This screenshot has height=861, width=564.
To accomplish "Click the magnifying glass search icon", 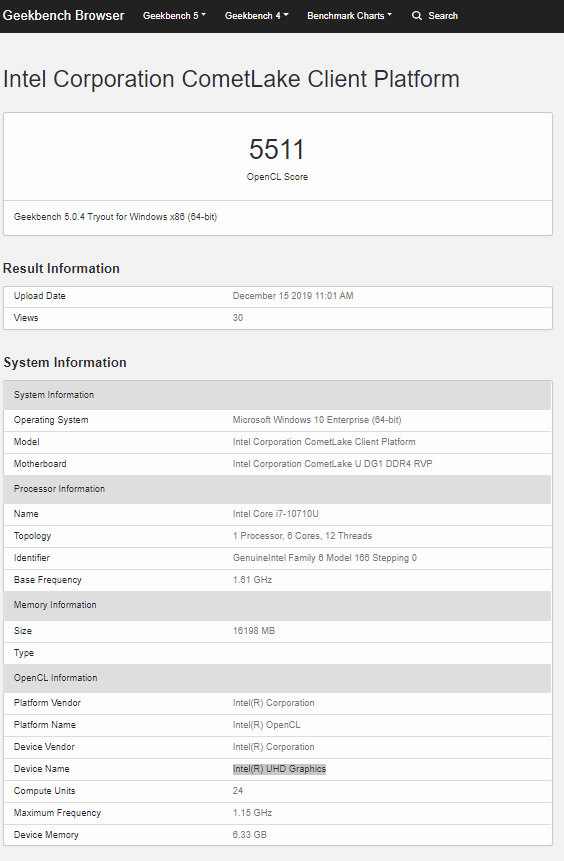I will pyautogui.click(x=417, y=15).
